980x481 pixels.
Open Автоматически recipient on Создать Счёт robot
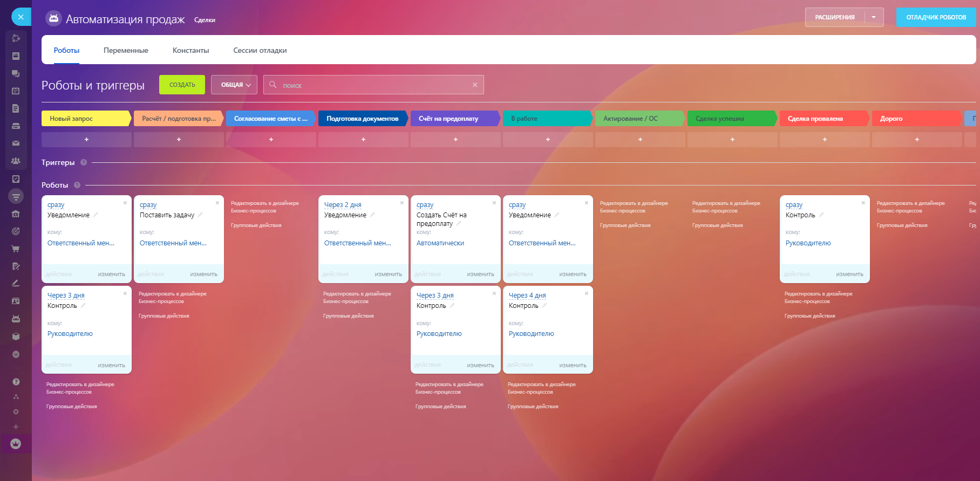pos(440,243)
